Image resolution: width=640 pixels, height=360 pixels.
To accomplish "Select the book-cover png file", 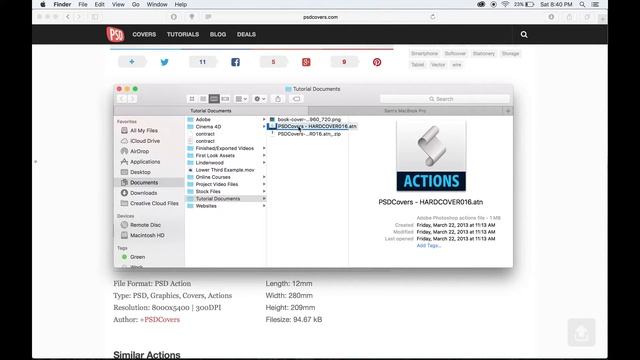I will 308,120.
